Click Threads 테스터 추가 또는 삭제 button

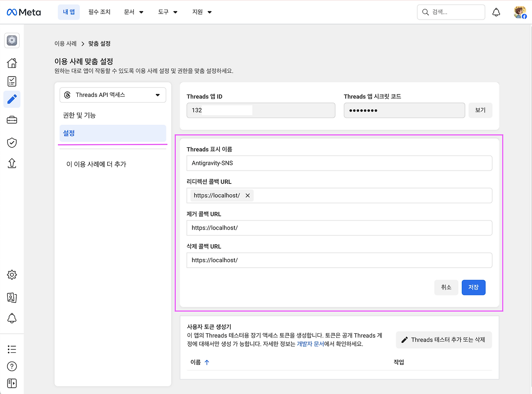(x=444, y=340)
